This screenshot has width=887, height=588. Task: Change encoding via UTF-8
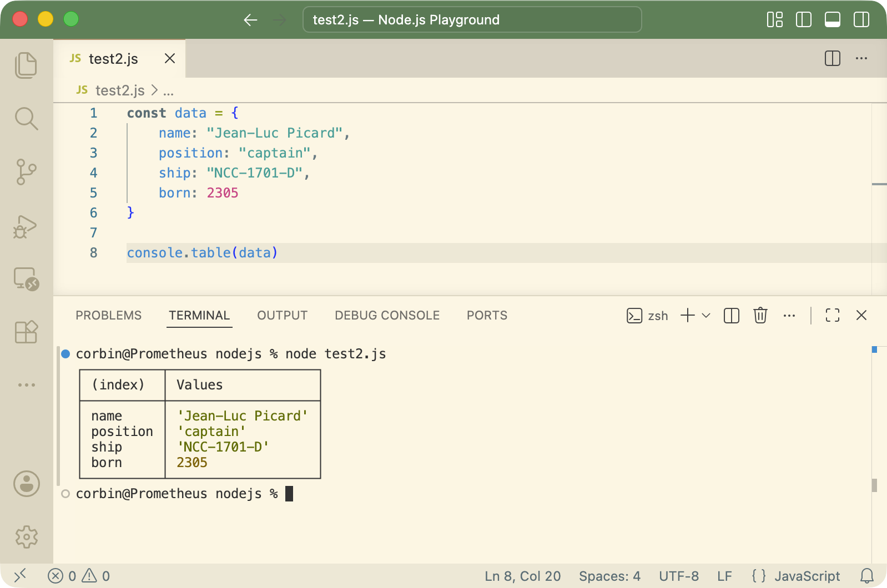point(679,576)
